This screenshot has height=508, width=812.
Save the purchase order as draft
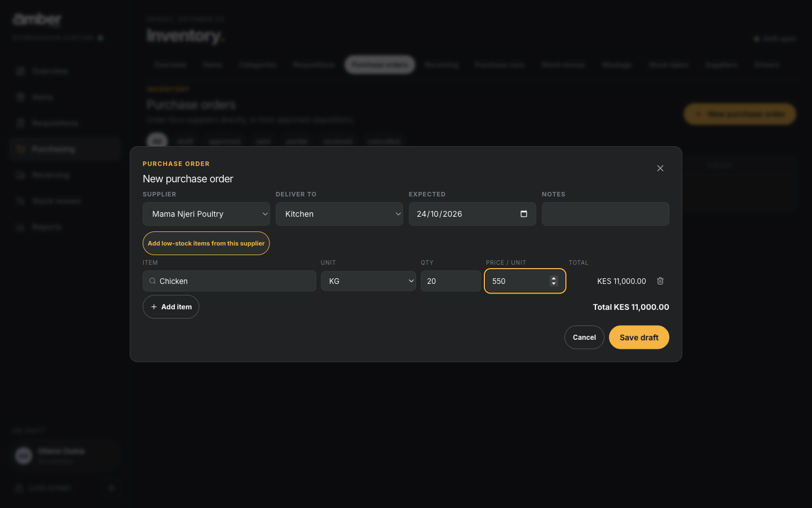pyautogui.click(x=639, y=338)
